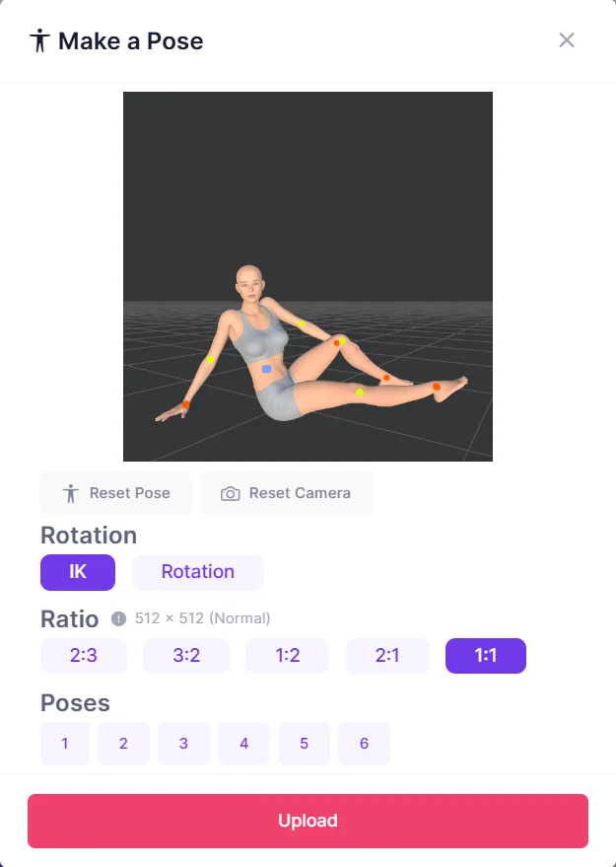Select the 1:1 aspect ratio option
This screenshot has height=867, width=616.
tap(485, 655)
